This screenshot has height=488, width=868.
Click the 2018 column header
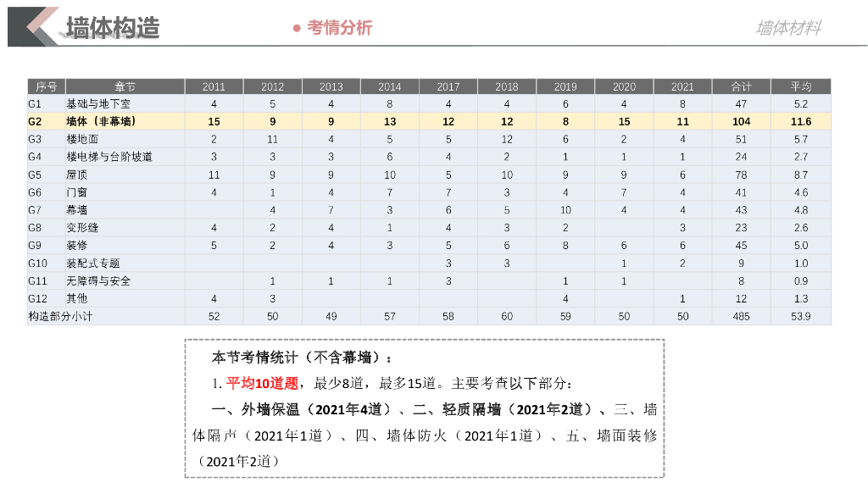click(x=507, y=86)
